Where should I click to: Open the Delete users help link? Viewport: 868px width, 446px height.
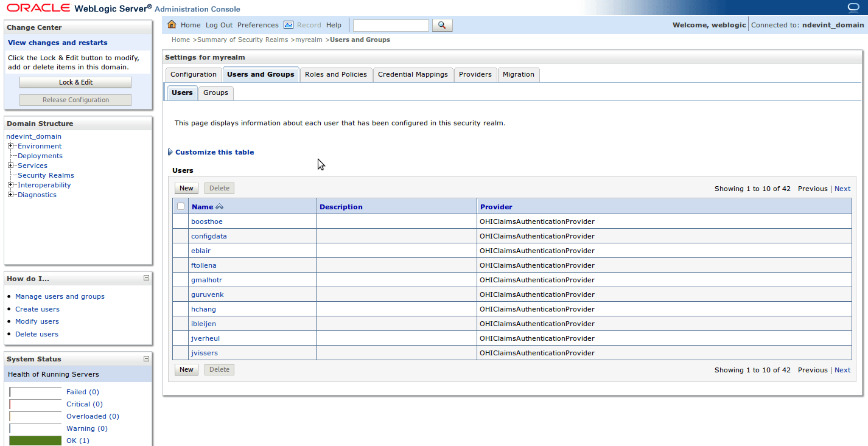coord(37,334)
